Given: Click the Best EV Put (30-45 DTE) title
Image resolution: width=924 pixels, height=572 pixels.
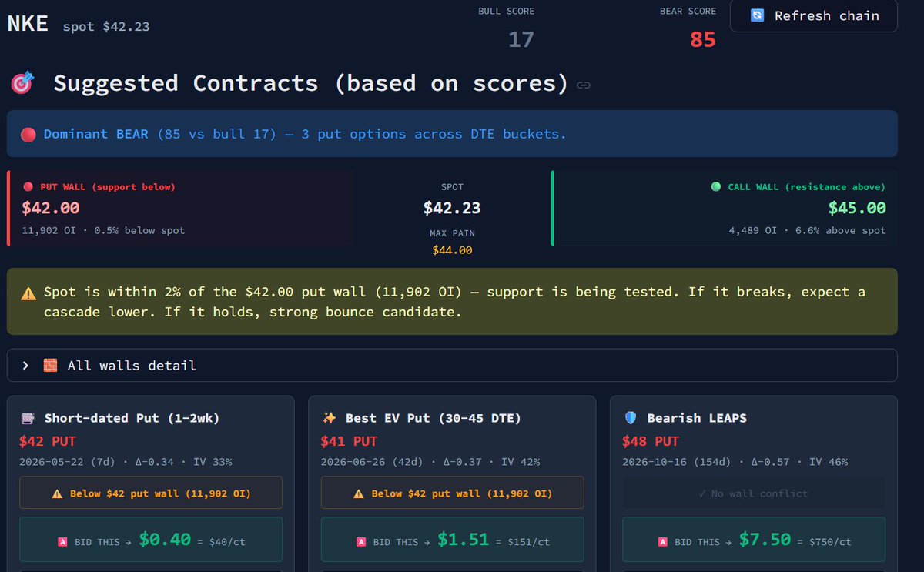Looking at the screenshot, I should pos(434,418).
